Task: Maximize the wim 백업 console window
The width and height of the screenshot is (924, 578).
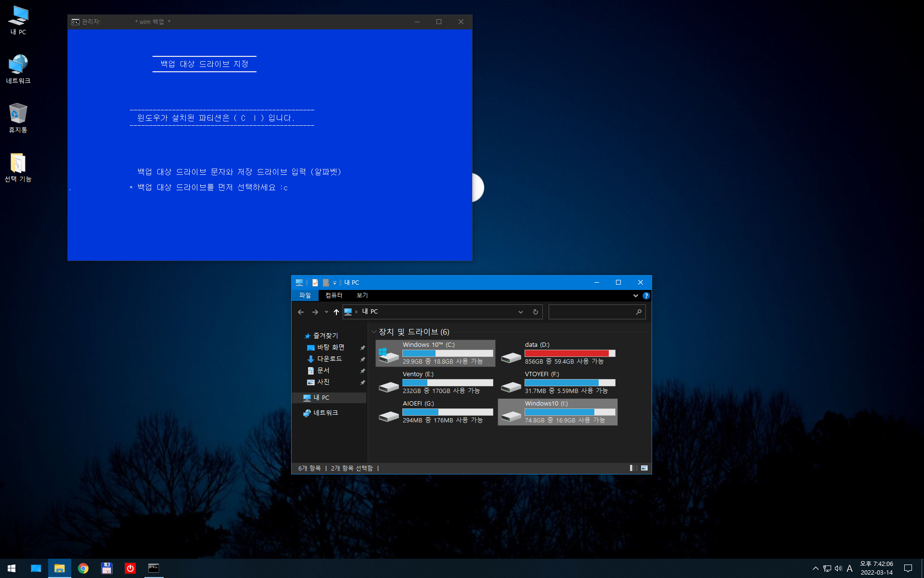Action: click(x=439, y=22)
